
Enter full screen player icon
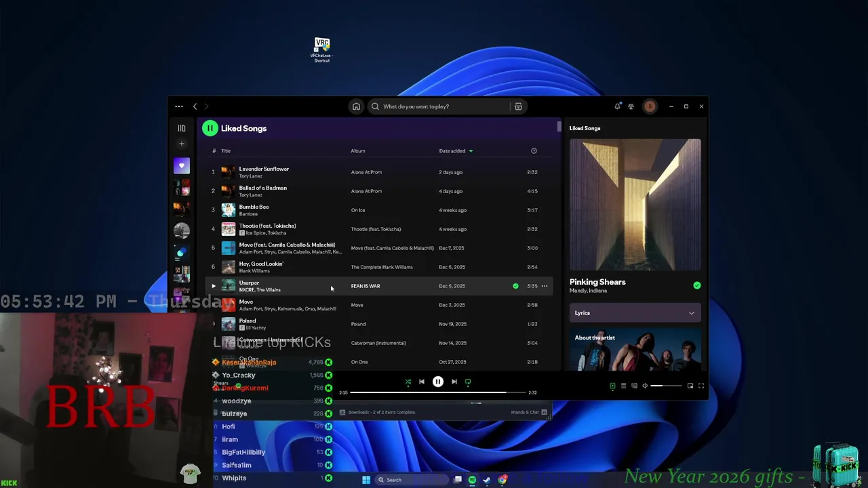click(x=701, y=386)
